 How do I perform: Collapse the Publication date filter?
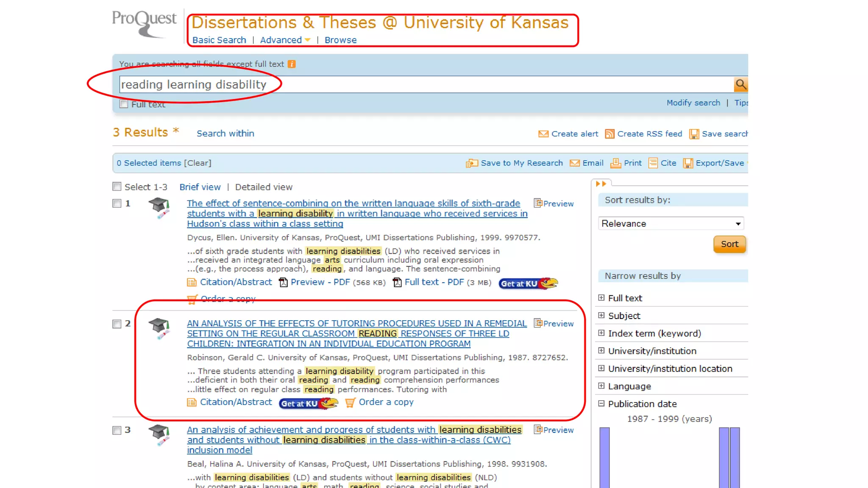pyautogui.click(x=601, y=403)
